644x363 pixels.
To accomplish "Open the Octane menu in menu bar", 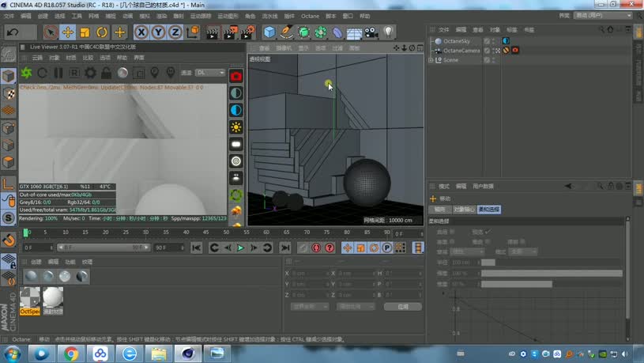I will tap(310, 16).
